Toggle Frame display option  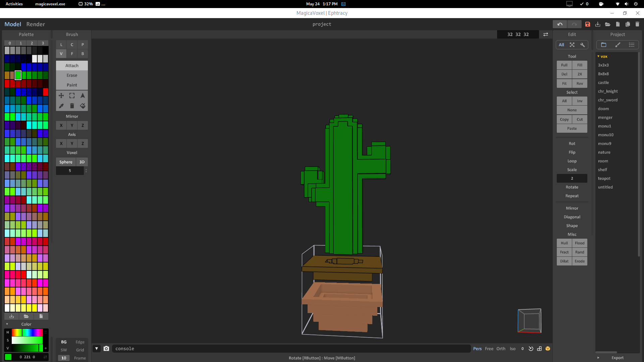coord(80,358)
